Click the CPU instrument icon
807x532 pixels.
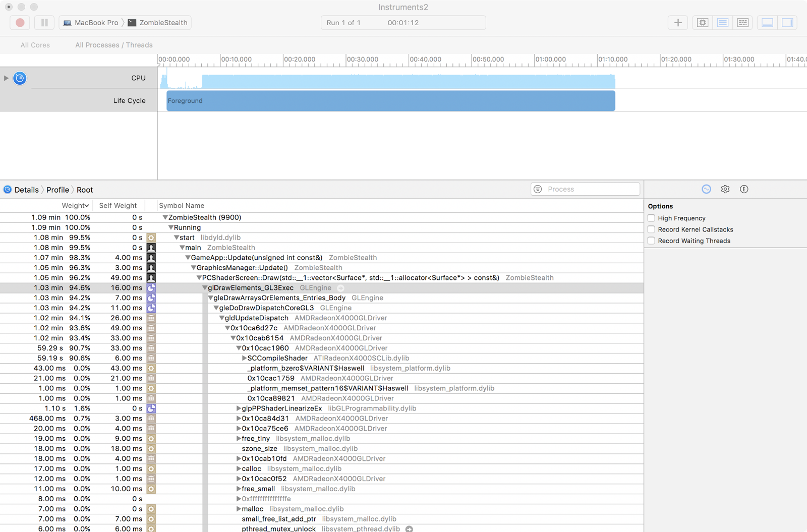[20, 78]
